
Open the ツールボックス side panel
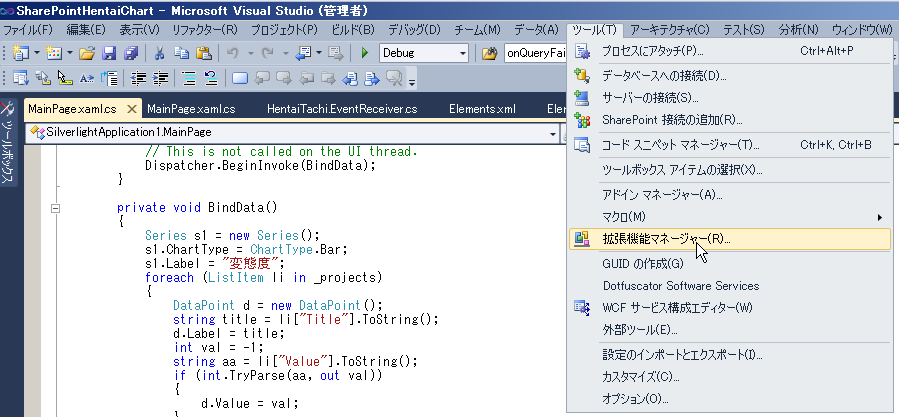click(x=8, y=143)
